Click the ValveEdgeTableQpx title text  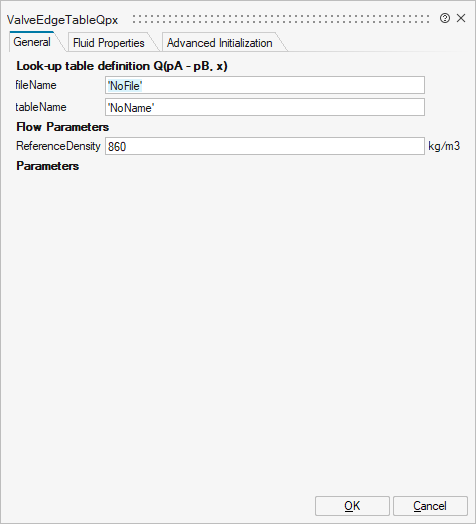tap(63, 20)
